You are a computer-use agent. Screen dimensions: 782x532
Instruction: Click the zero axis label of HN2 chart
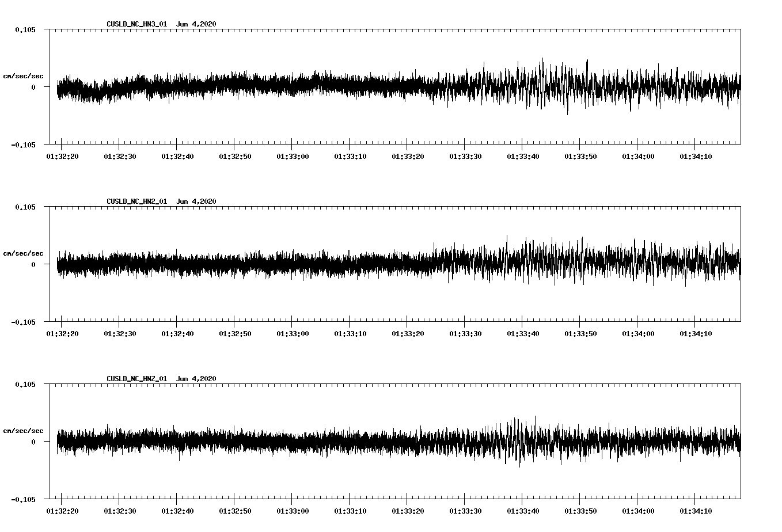33,264
